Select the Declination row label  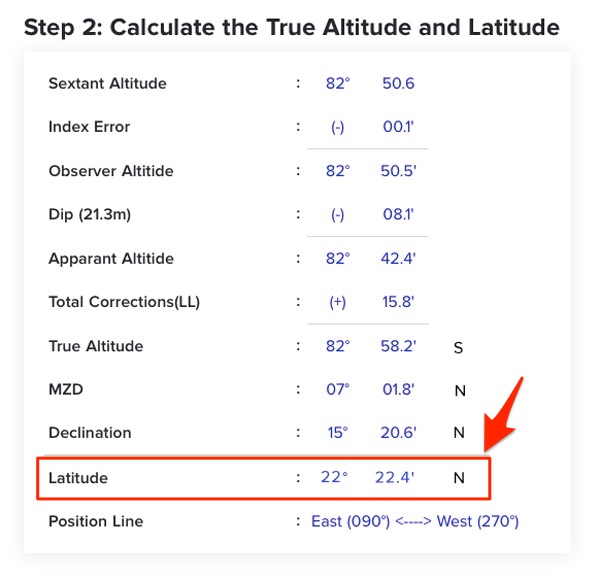[89, 433]
